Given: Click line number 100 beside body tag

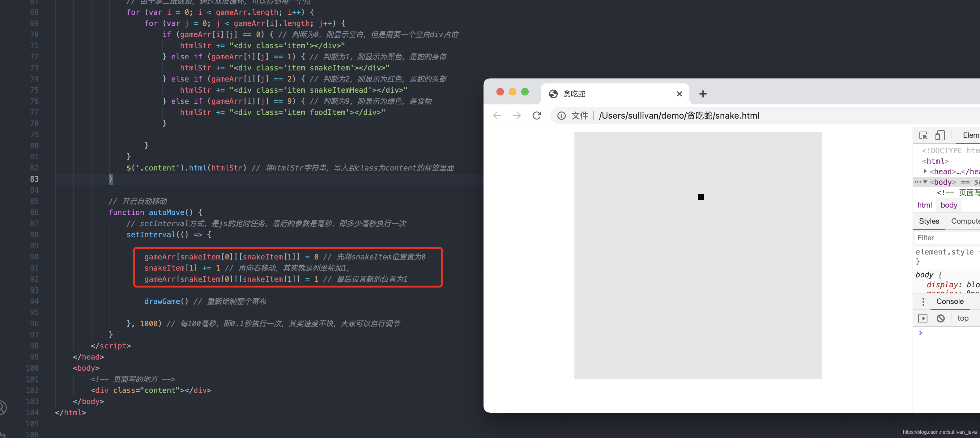Looking at the screenshot, I should pyautogui.click(x=32, y=368).
